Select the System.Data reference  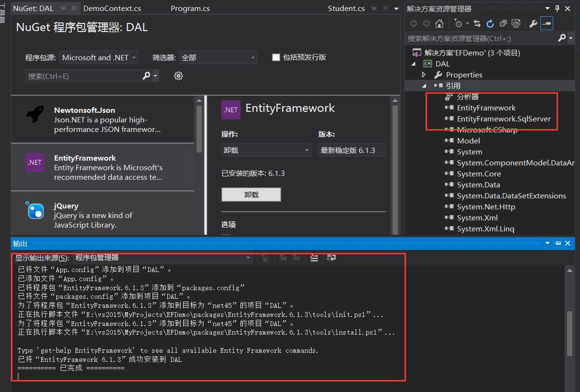(478, 185)
